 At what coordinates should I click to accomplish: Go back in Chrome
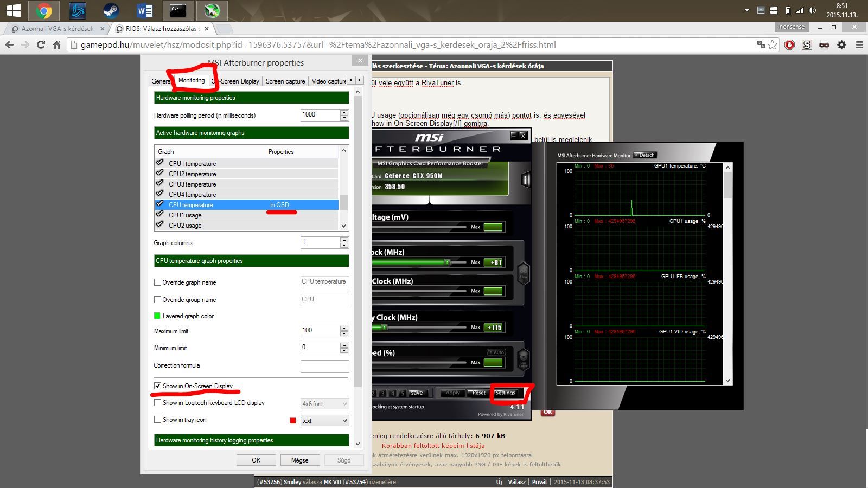pyautogui.click(x=9, y=45)
